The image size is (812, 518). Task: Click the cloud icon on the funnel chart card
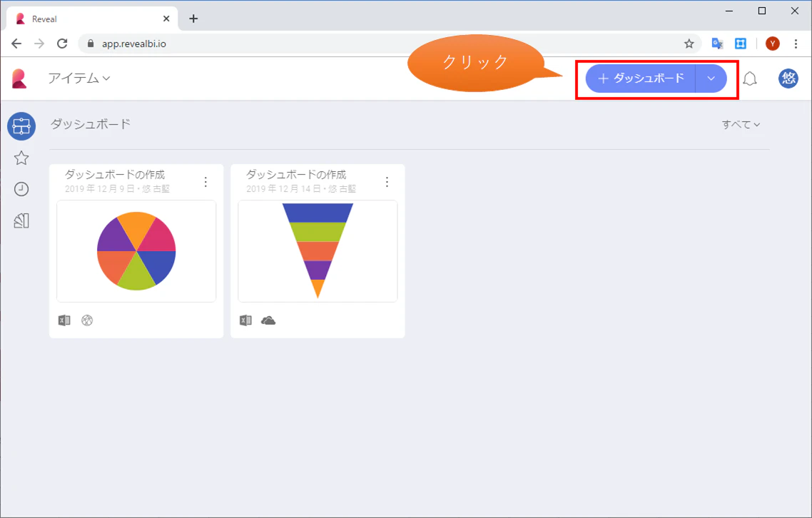(268, 320)
